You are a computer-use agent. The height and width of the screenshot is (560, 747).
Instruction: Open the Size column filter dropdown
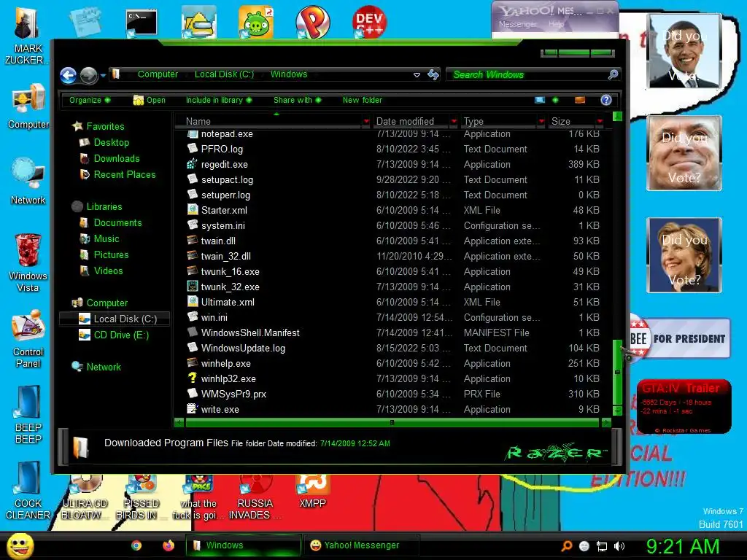click(600, 122)
